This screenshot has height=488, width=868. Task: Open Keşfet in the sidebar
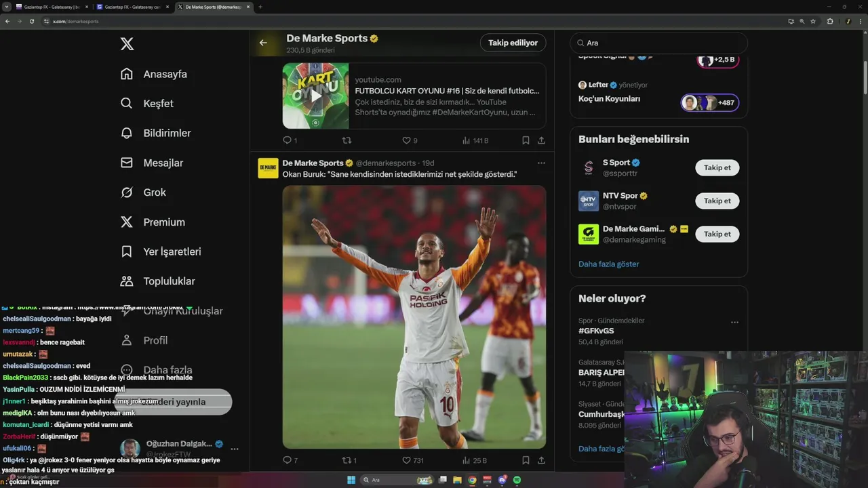point(146,104)
